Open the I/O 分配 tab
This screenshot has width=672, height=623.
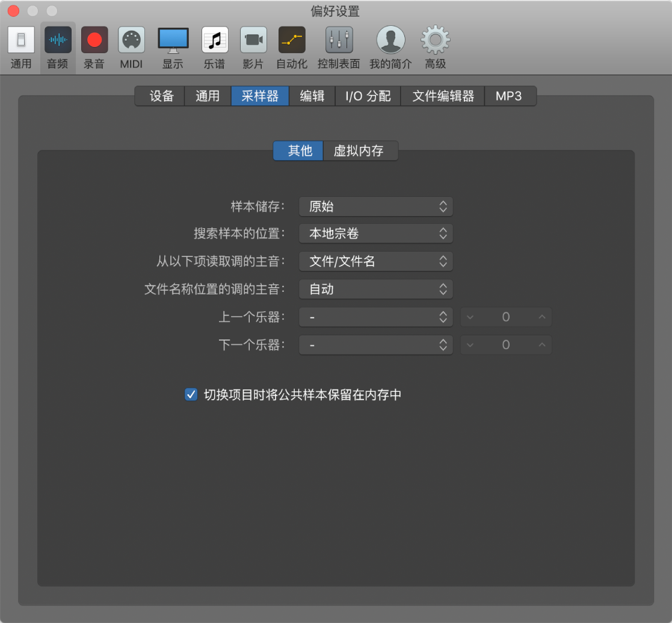(x=367, y=96)
